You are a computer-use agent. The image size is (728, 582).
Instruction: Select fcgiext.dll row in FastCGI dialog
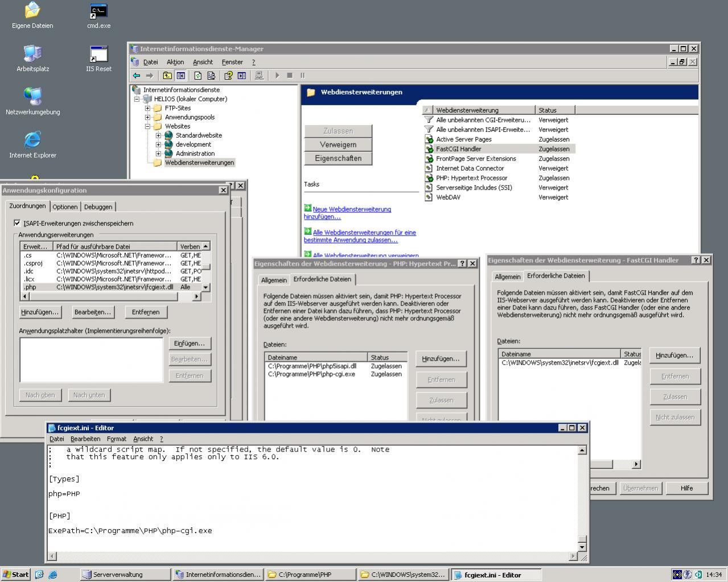pyautogui.click(x=570, y=362)
